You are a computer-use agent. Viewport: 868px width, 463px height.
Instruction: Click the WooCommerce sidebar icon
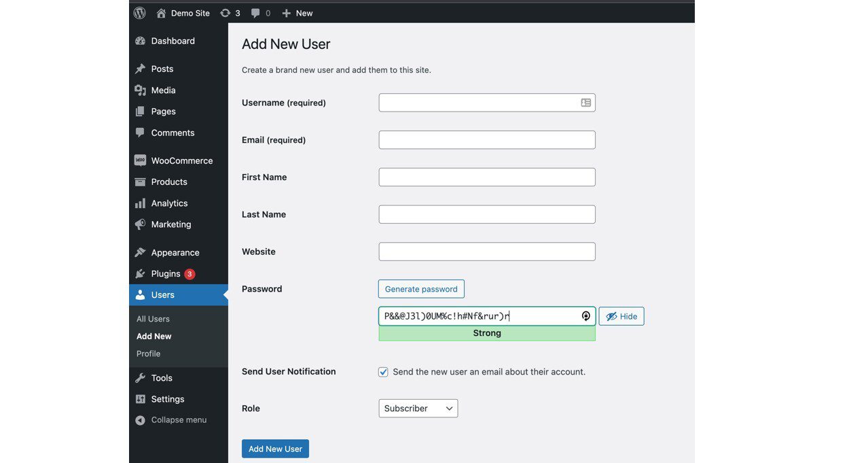140,160
